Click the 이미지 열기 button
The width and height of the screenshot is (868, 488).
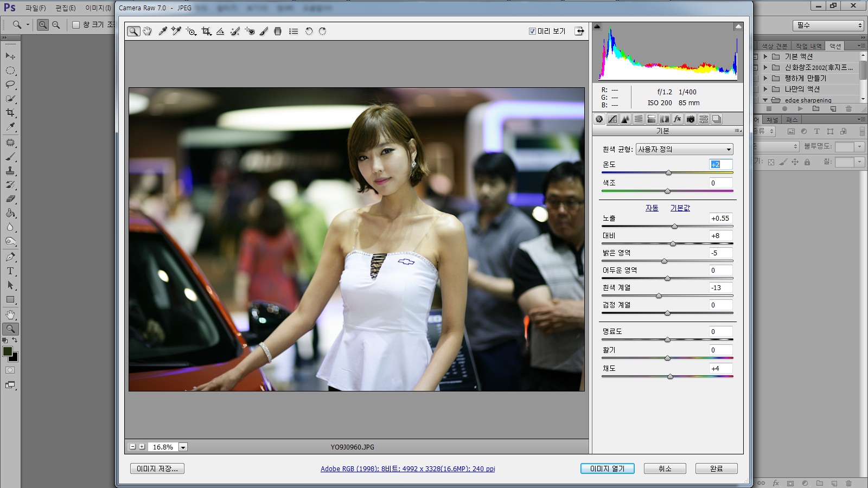pos(607,468)
